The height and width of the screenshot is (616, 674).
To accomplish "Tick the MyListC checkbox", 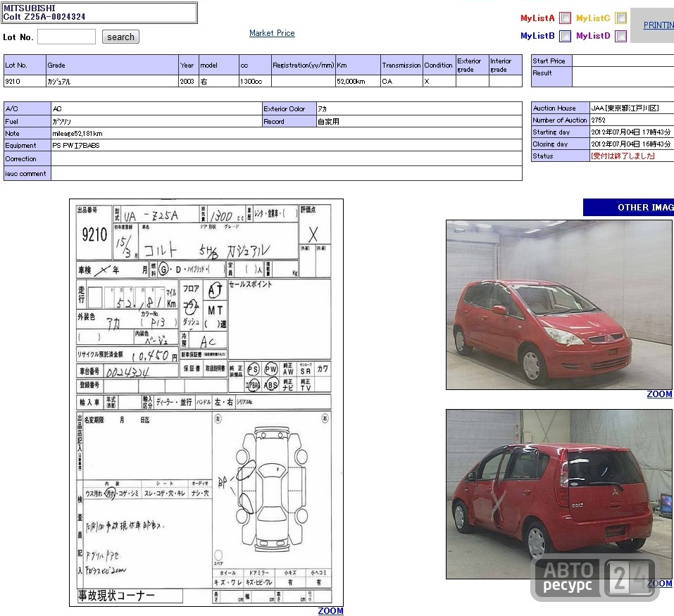I will (x=620, y=18).
